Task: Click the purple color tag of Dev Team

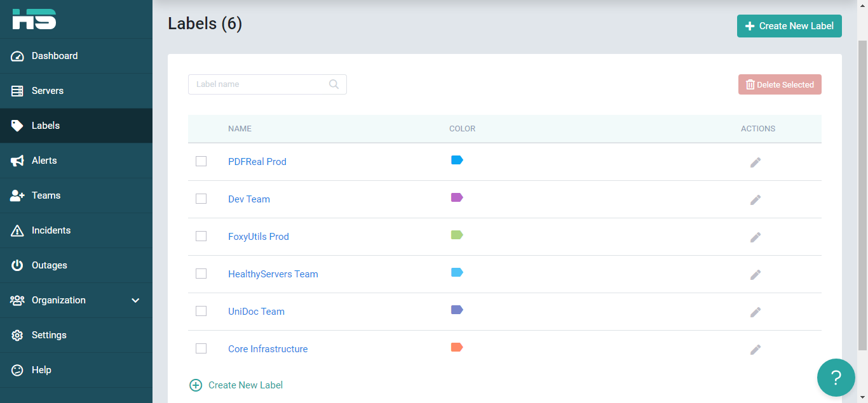Action: tap(457, 197)
